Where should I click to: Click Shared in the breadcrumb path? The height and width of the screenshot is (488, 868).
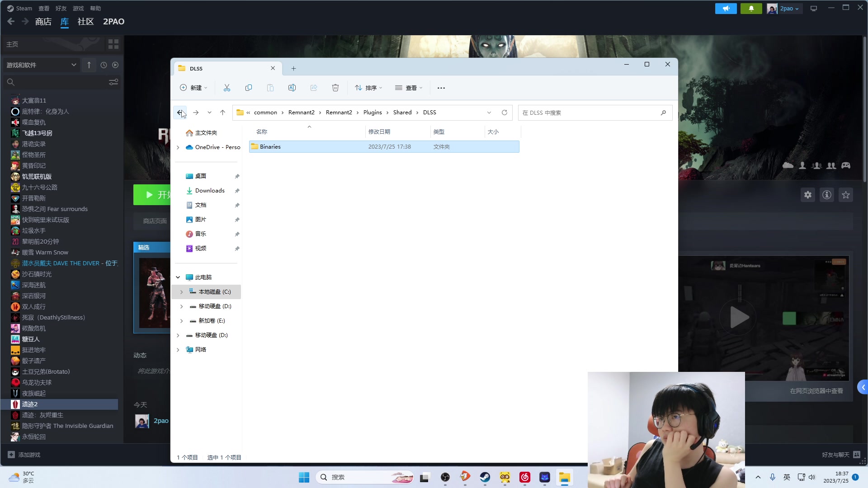[402, 113]
